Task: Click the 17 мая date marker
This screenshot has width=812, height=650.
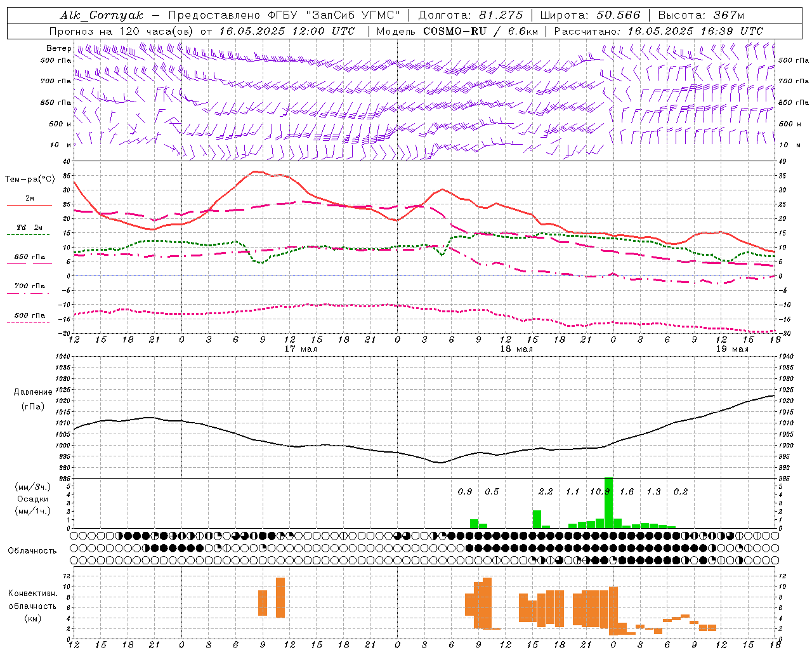Action: point(301,349)
